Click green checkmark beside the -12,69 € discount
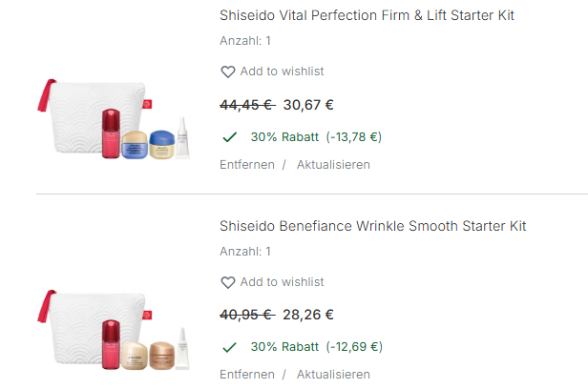The image size is (588, 389). coord(229,348)
